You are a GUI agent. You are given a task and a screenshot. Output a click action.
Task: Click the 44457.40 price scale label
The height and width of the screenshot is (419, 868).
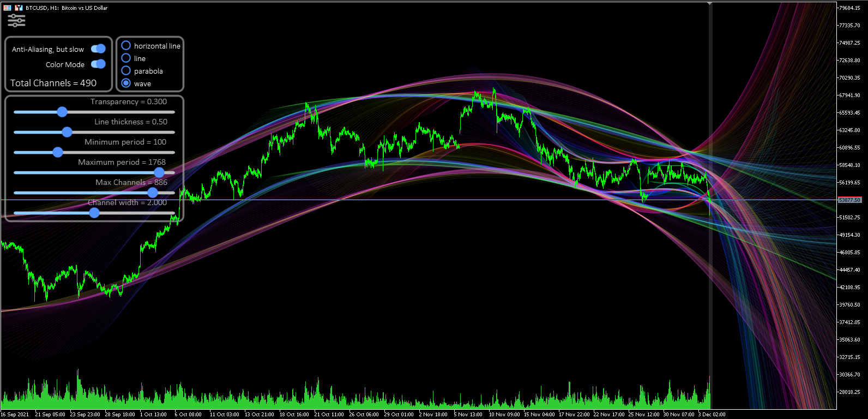849,270
